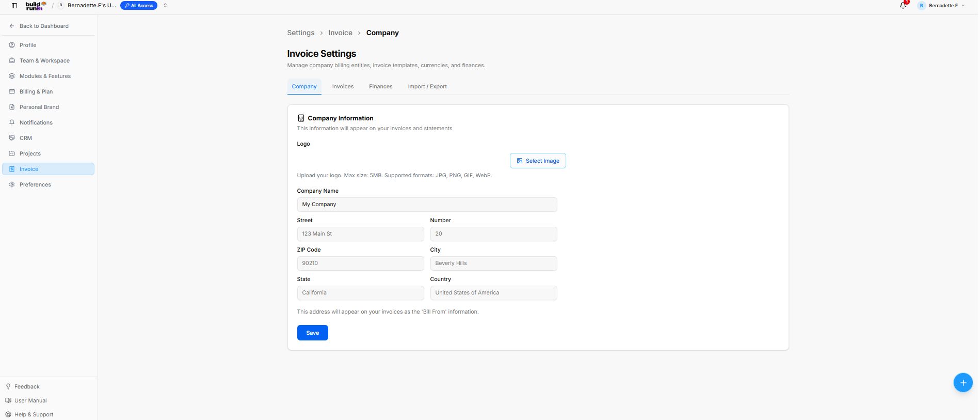The height and width of the screenshot is (420, 980).
Task: Click the buildrunfit logo
Action: 36,6
